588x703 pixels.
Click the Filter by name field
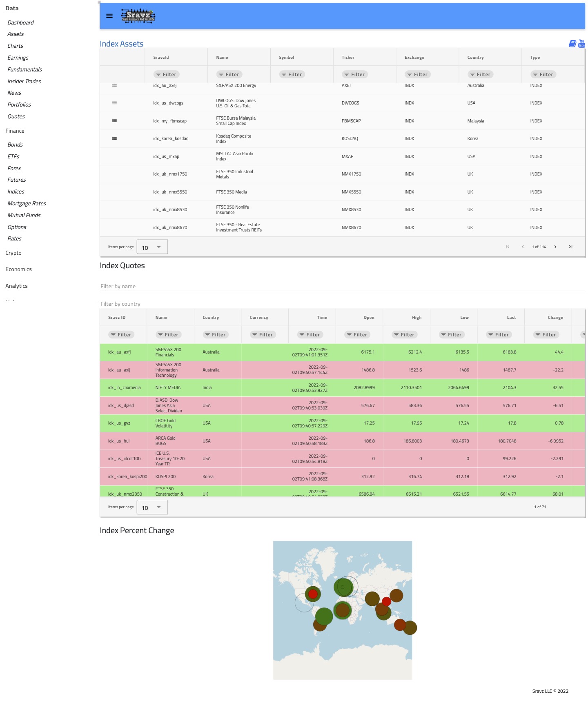tap(342, 286)
